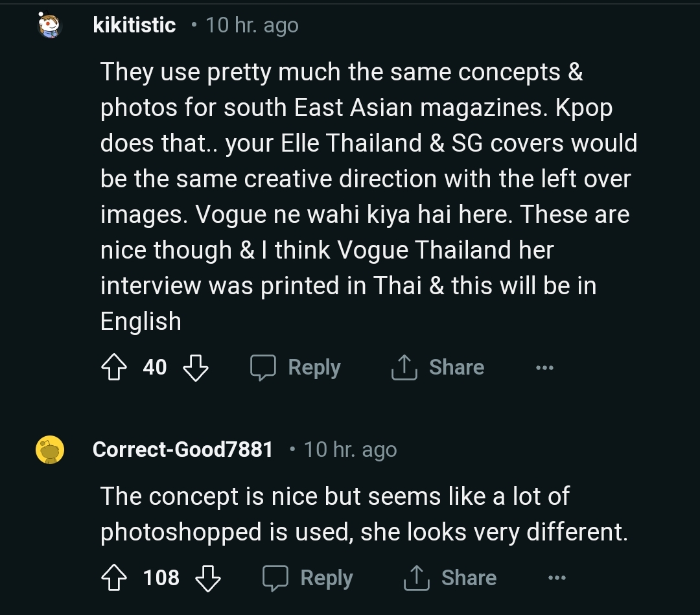The width and height of the screenshot is (700, 615).
Task: Click speech bubble icon under Correct-Good7881's comment
Action: [x=275, y=577]
